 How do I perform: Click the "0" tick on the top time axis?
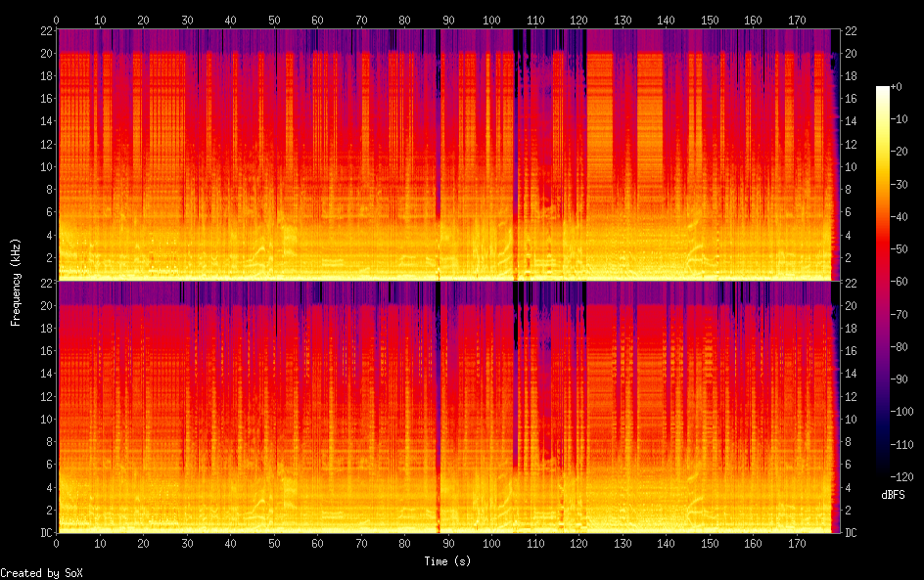(x=57, y=20)
